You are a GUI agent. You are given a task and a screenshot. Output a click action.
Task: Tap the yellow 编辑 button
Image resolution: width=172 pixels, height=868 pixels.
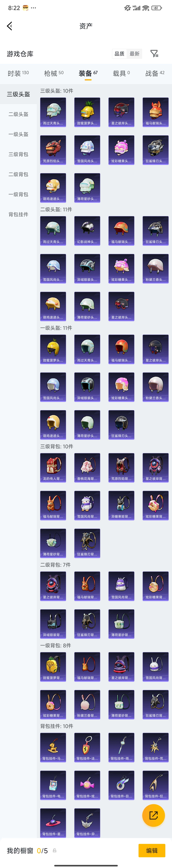point(152,850)
